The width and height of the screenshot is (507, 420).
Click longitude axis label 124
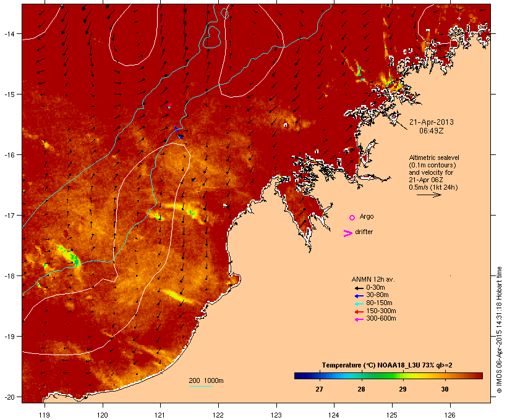tap(334, 415)
